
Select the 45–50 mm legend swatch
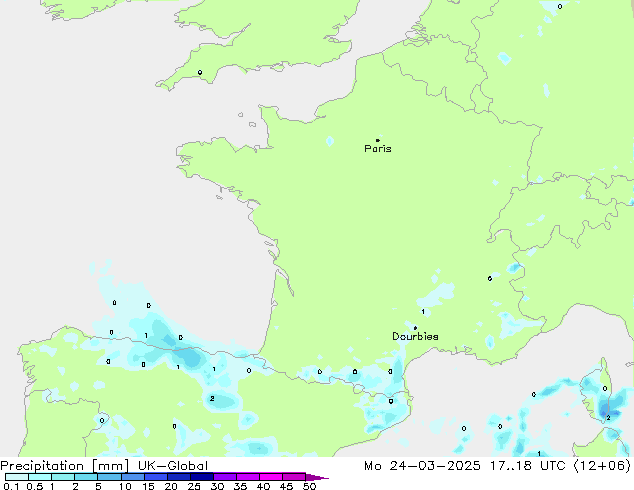(294, 477)
